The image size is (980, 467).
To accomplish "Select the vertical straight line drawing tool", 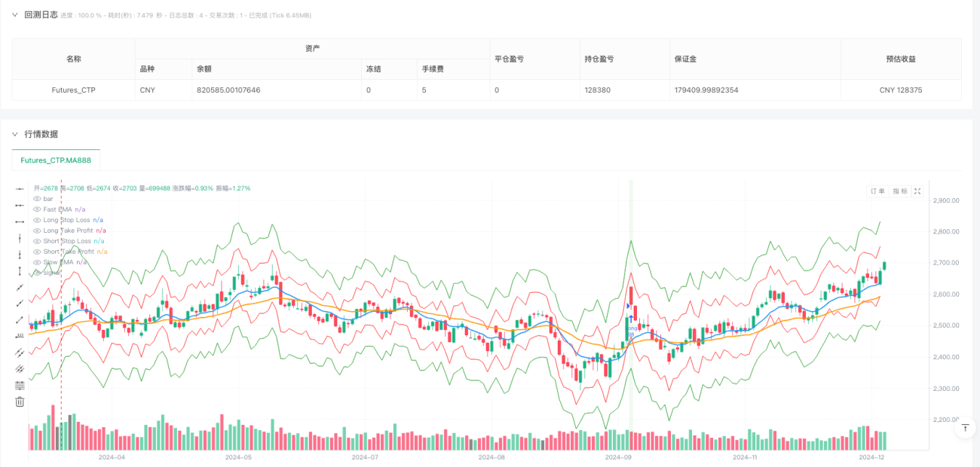I will [20, 238].
